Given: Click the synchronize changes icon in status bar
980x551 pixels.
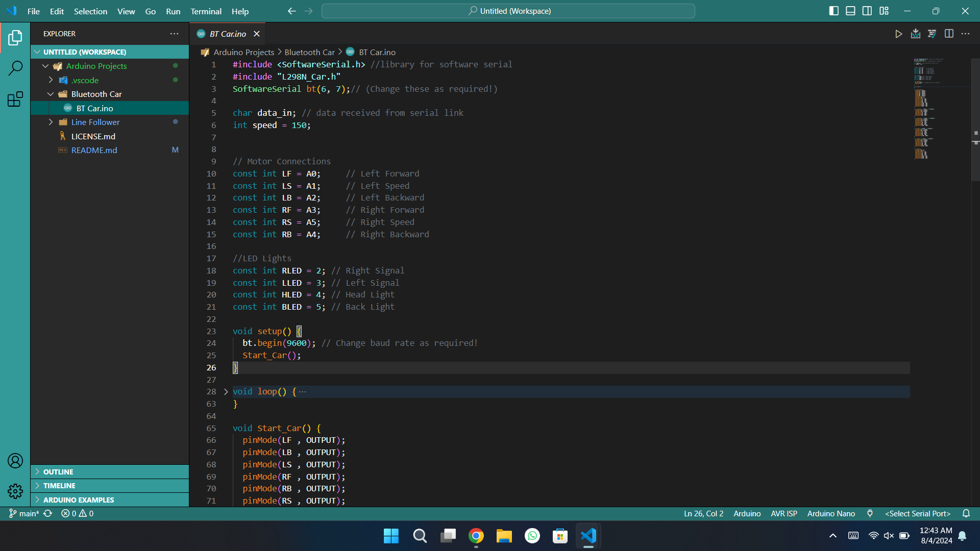Looking at the screenshot, I should click(48, 514).
